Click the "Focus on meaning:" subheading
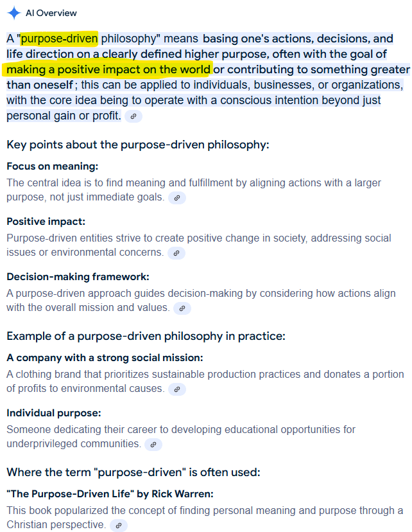The height and width of the screenshot is (532, 412). [x=53, y=166]
